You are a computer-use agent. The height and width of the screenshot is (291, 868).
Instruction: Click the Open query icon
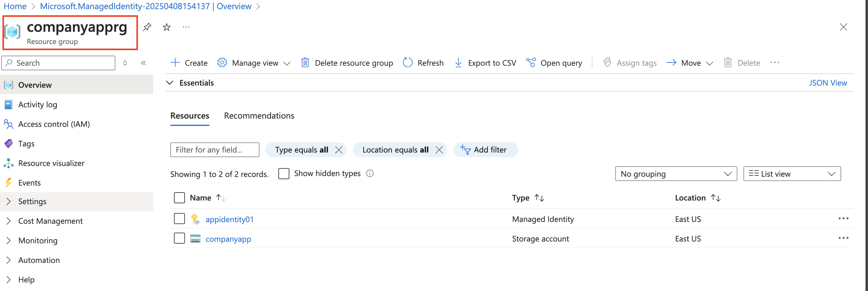[531, 62]
